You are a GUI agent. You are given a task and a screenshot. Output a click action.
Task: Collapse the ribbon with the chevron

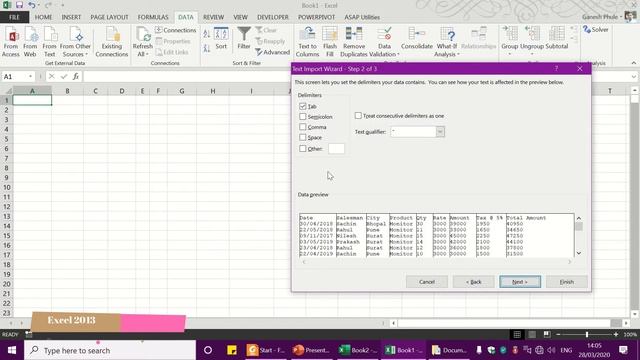pos(633,63)
